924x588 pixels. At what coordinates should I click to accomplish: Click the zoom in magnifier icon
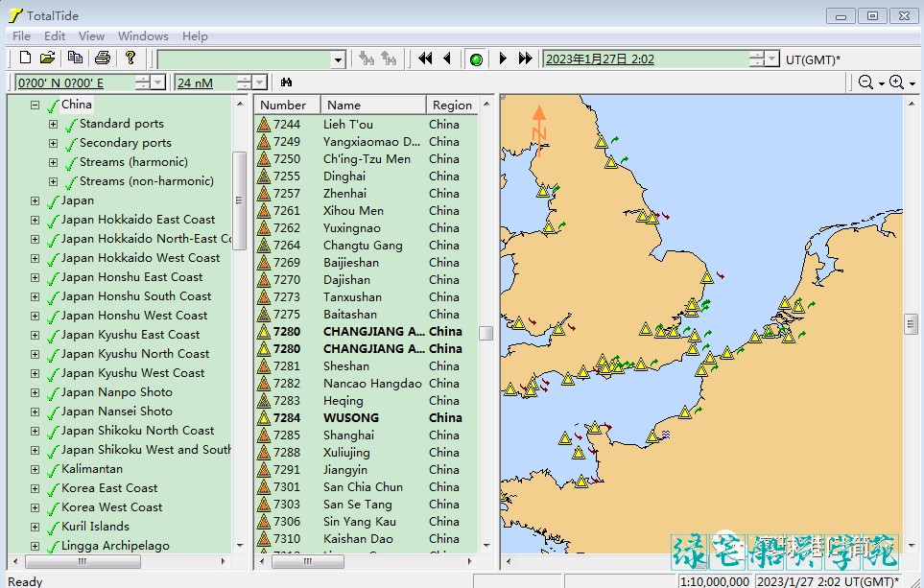pyautogui.click(x=896, y=82)
